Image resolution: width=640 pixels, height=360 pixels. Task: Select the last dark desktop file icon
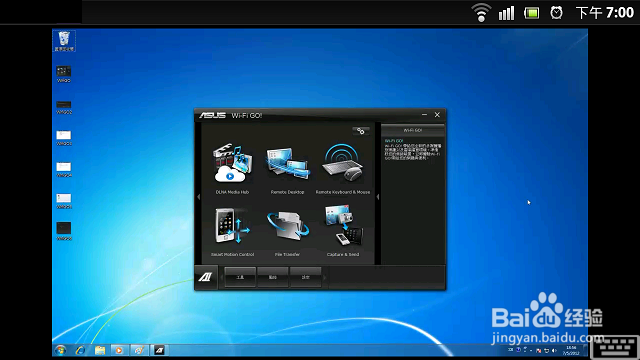coord(64,231)
